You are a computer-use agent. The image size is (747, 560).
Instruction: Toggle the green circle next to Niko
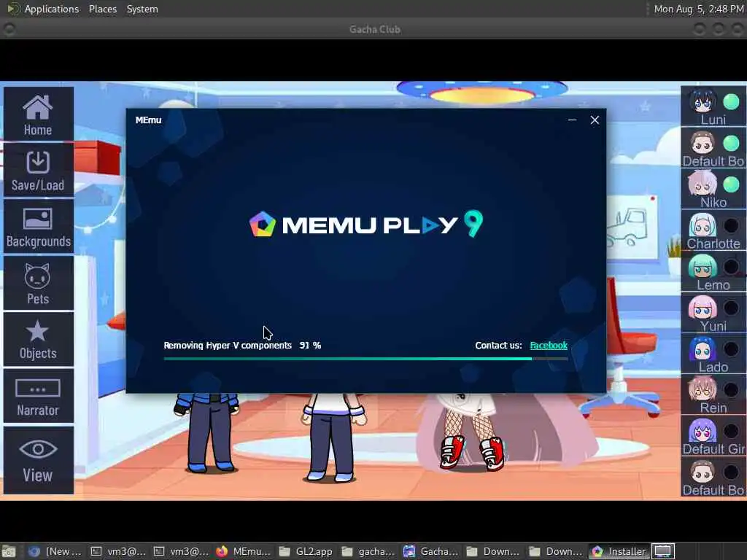[731, 184]
